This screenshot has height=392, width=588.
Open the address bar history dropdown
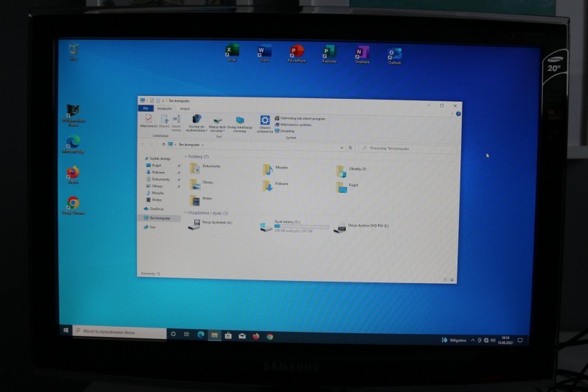click(341, 148)
